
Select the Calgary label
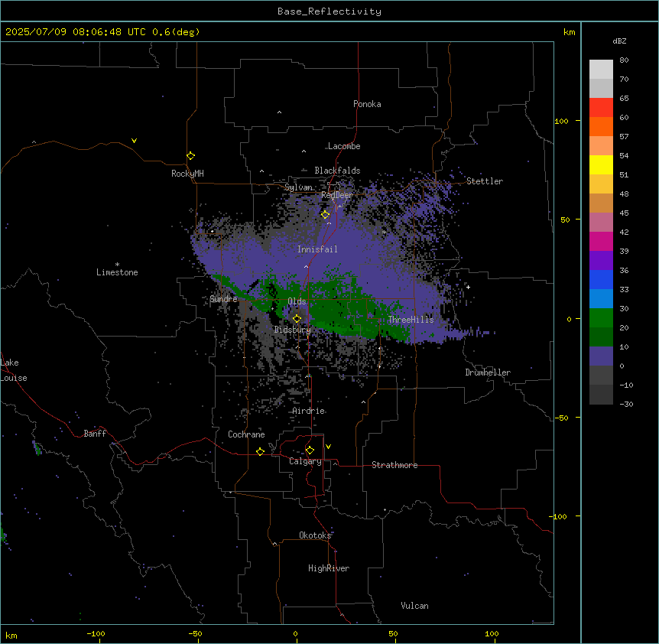click(305, 461)
